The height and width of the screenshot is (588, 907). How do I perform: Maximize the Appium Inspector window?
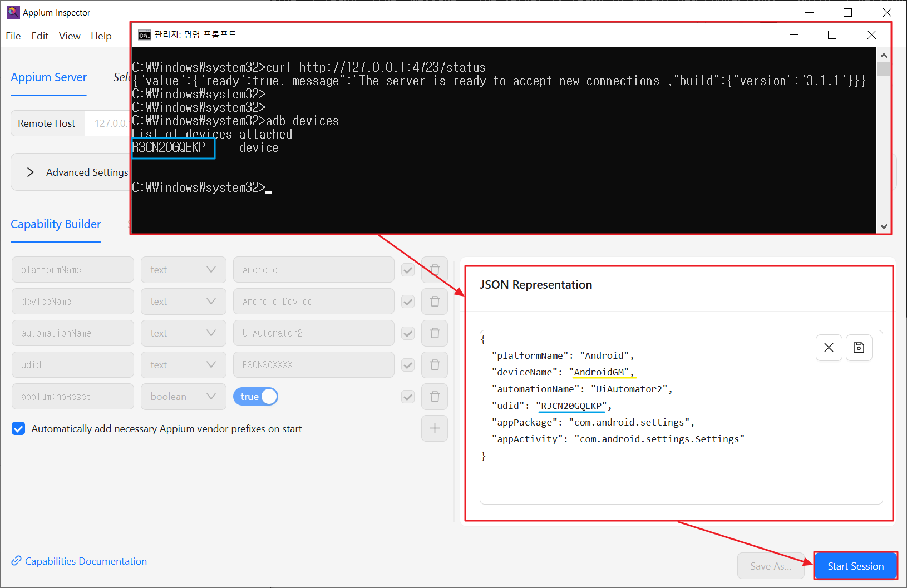click(848, 12)
